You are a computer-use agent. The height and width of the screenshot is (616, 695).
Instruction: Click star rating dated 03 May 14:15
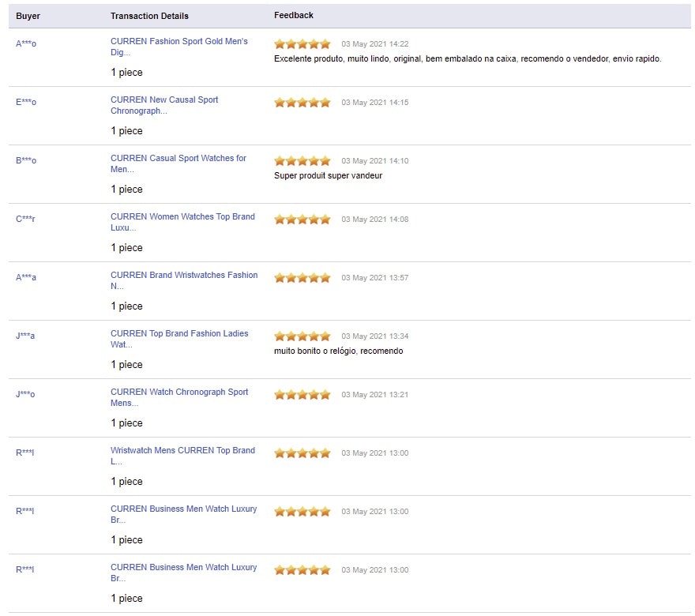(302, 103)
